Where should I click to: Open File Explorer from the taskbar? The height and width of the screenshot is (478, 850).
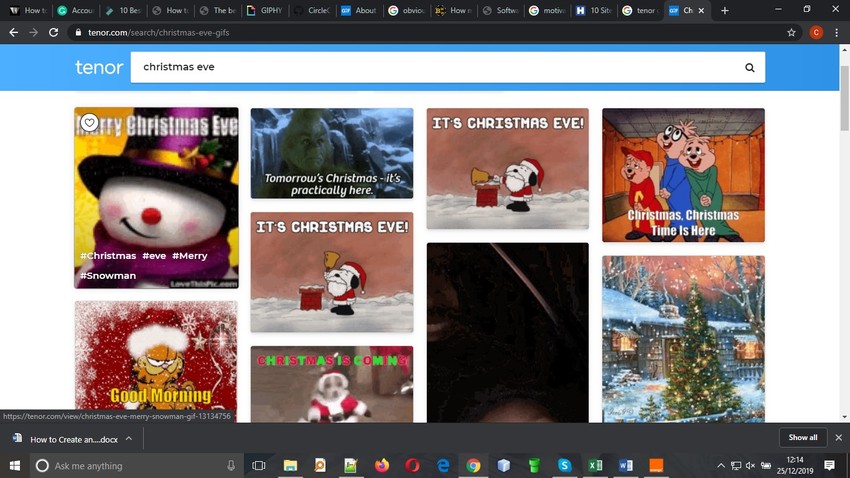click(x=290, y=466)
